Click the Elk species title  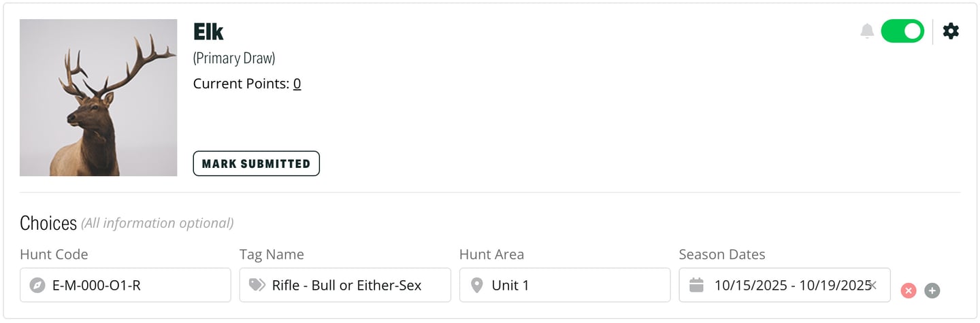tap(208, 31)
